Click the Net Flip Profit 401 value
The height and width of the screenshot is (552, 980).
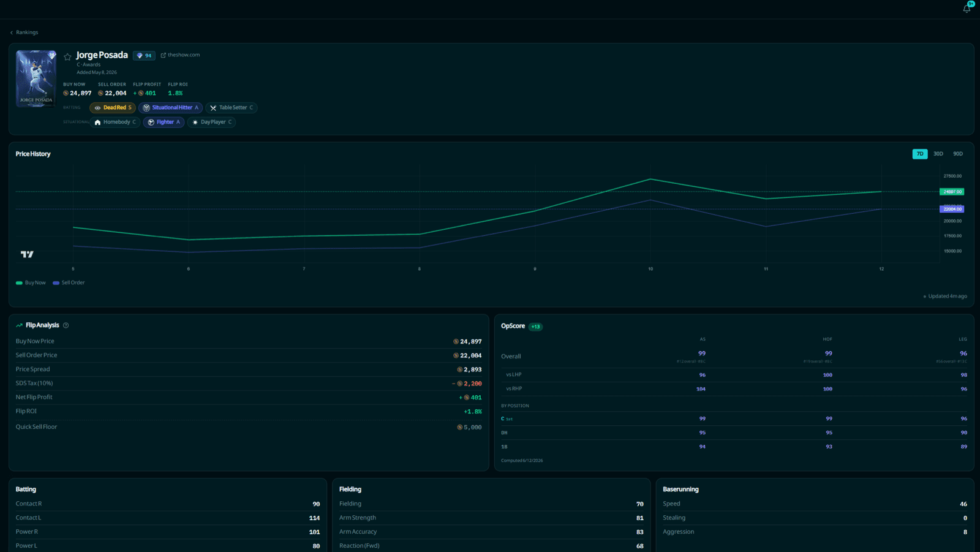[x=470, y=398]
